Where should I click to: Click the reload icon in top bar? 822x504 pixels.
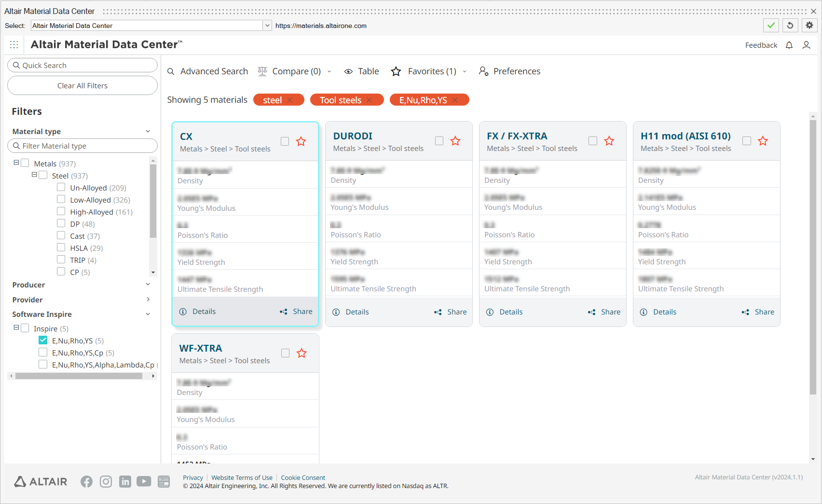tap(790, 26)
